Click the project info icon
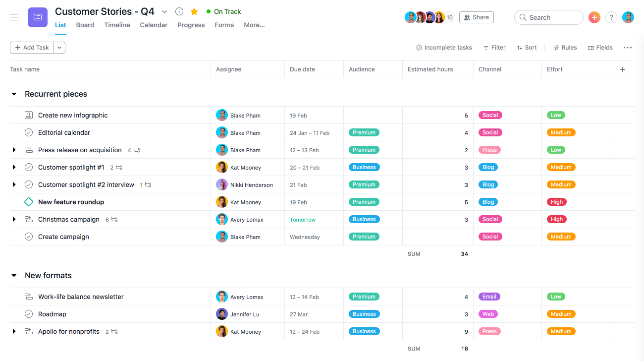 (179, 11)
